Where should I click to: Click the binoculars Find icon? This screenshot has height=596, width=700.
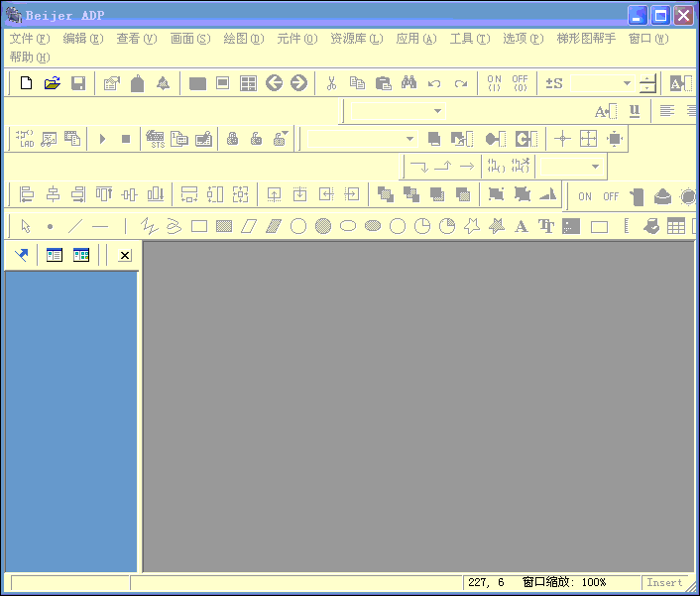pos(408,83)
